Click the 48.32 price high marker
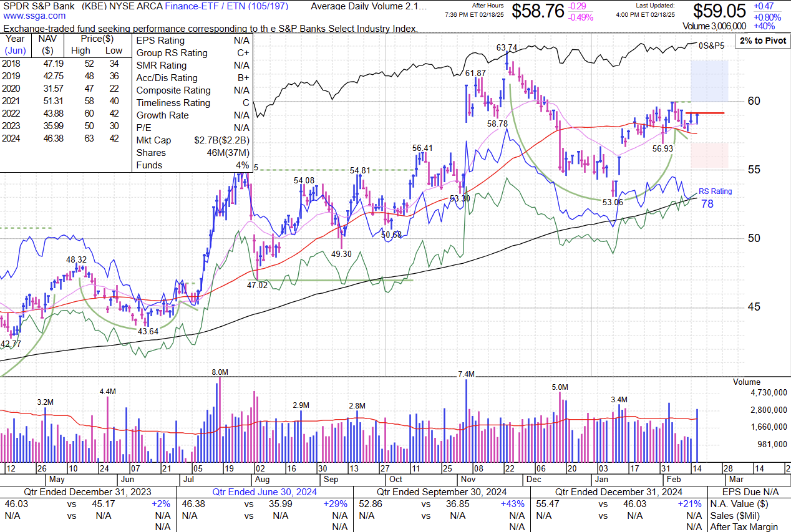The image size is (791, 532). [x=77, y=259]
